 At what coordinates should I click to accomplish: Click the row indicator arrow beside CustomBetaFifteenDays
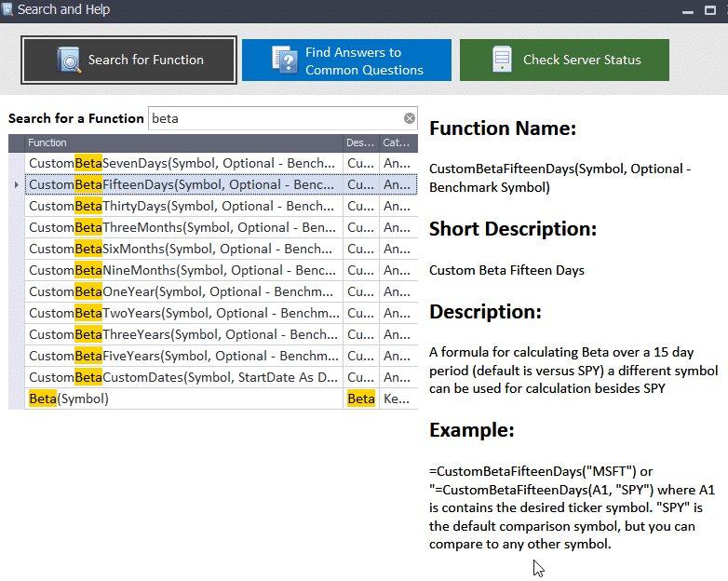tap(16, 185)
